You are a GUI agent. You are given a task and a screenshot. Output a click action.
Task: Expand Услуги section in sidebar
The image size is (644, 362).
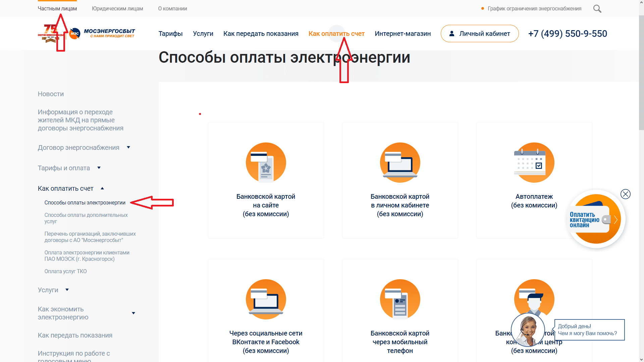[67, 290]
